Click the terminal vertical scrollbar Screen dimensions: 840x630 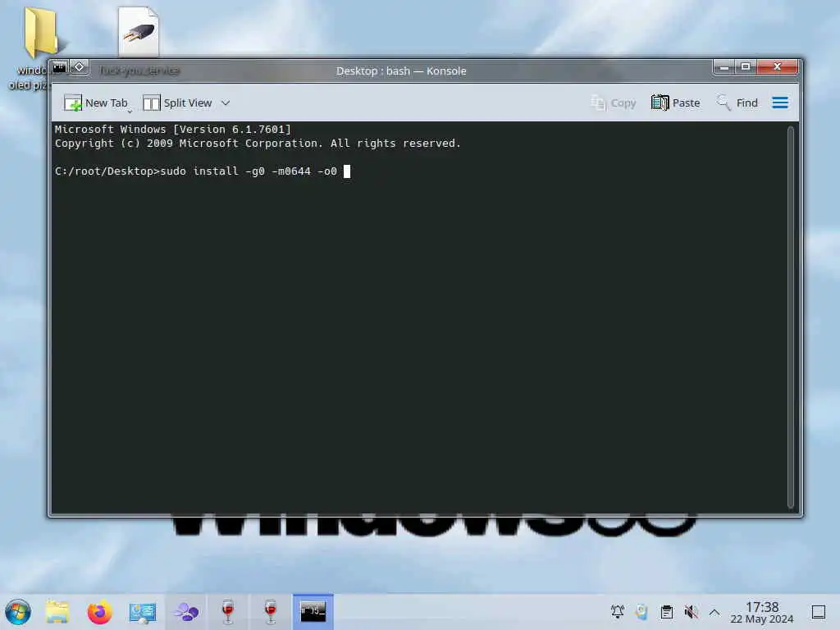pyautogui.click(x=791, y=317)
